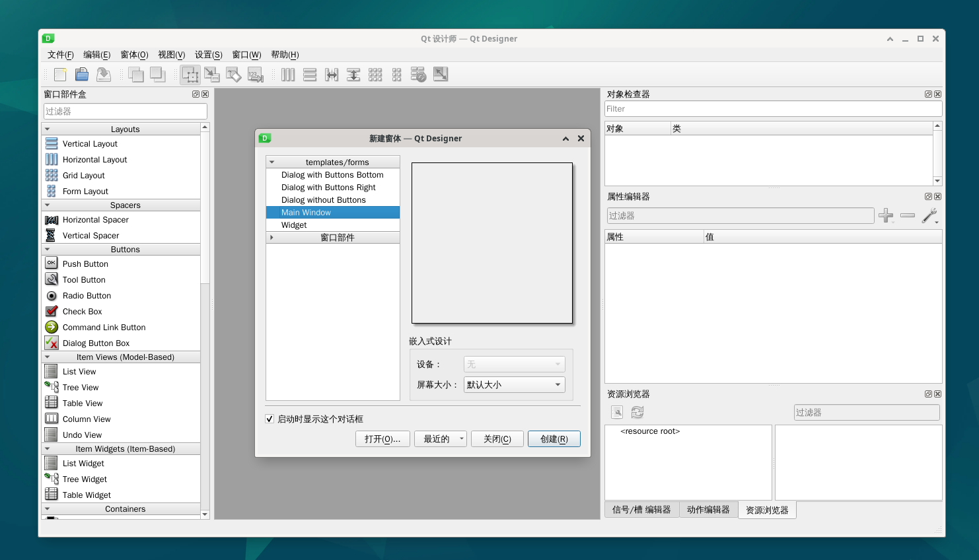Open the 窗体(O) menu
The image size is (979, 560).
(x=134, y=55)
